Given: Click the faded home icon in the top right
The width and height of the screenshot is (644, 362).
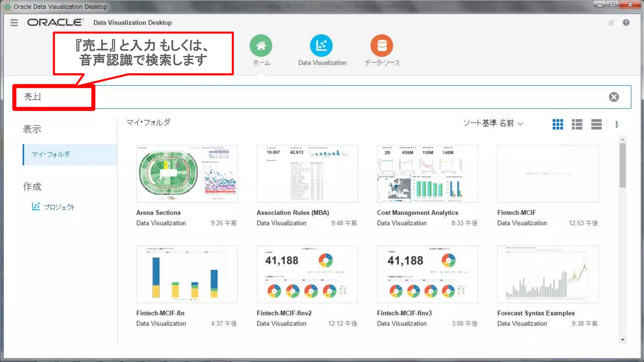Looking at the screenshot, I should point(611,23).
